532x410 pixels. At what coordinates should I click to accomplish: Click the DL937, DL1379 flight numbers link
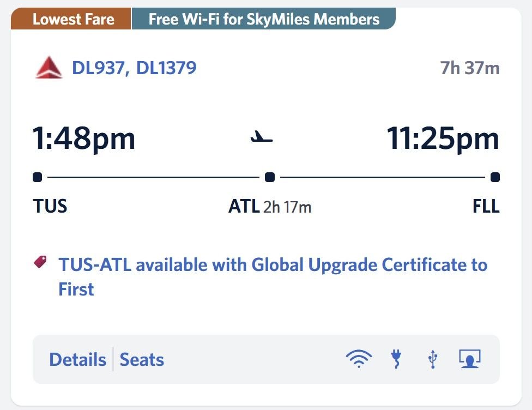[x=134, y=68]
